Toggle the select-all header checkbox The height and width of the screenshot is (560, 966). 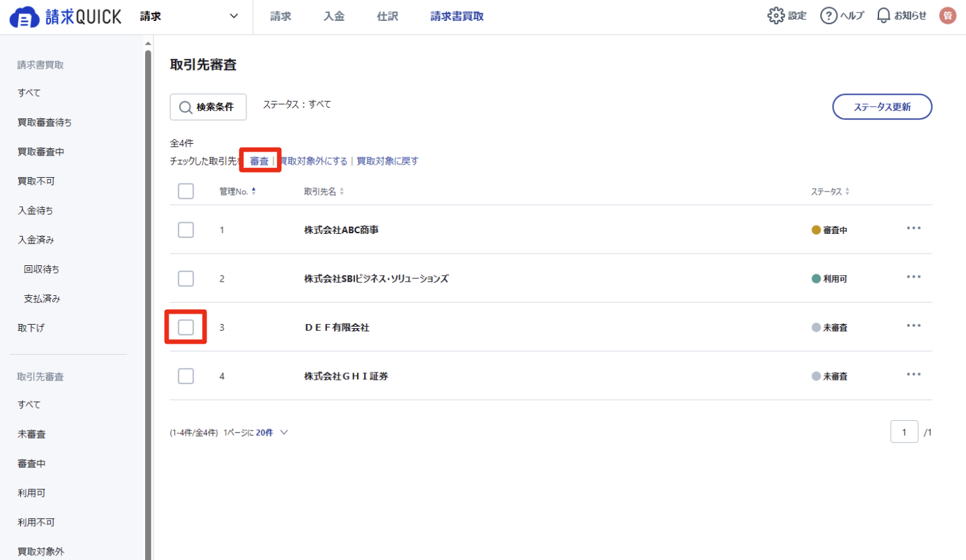pyautogui.click(x=186, y=191)
